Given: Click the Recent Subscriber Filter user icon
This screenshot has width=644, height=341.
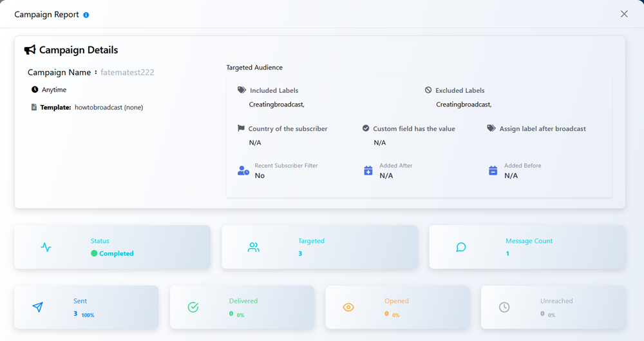Looking at the screenshot, I should 243,171.
